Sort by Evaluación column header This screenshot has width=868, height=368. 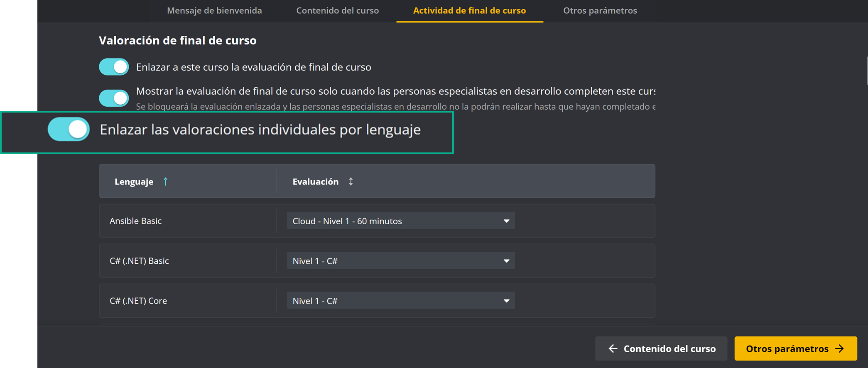click(315, 182)
